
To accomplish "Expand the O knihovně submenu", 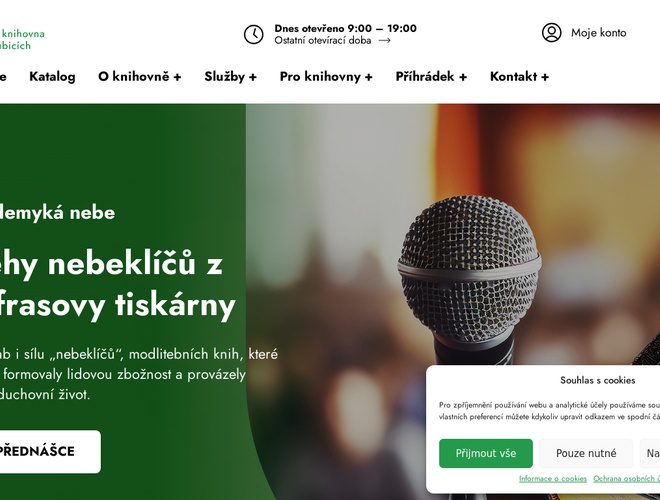I will 140,77.
